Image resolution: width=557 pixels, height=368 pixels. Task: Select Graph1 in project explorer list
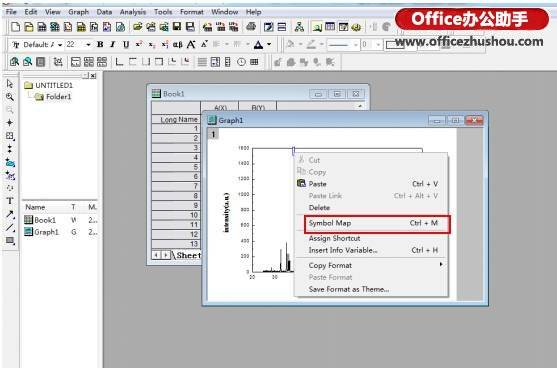tap(46, 232)
